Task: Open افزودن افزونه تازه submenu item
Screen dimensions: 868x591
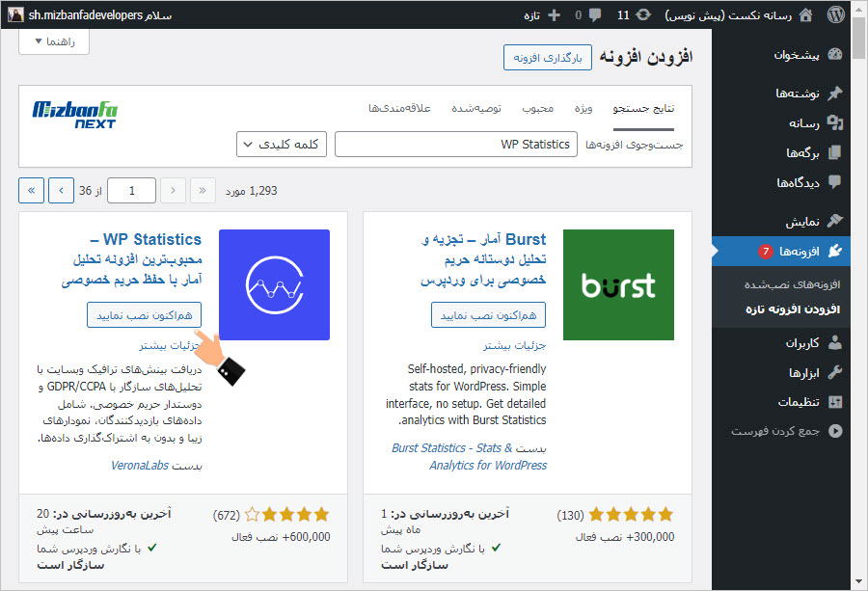Action: tap(792, 309)
